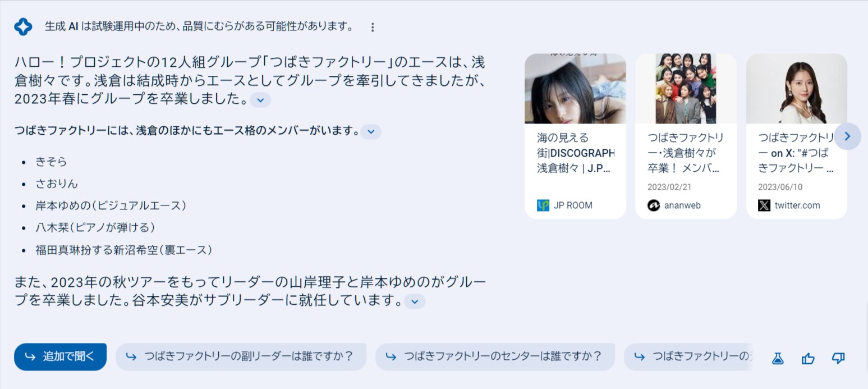Select suggestion つばきファクトリーのセンターは誰ですか？
The height and width of the screenshot is (389, 868).
495,357
